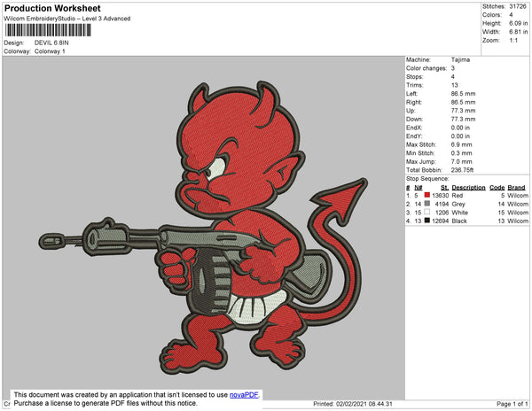Viewport: 532px width, 411px height.
Task: Click the Machine value Tajima
Action: (460, 59)
